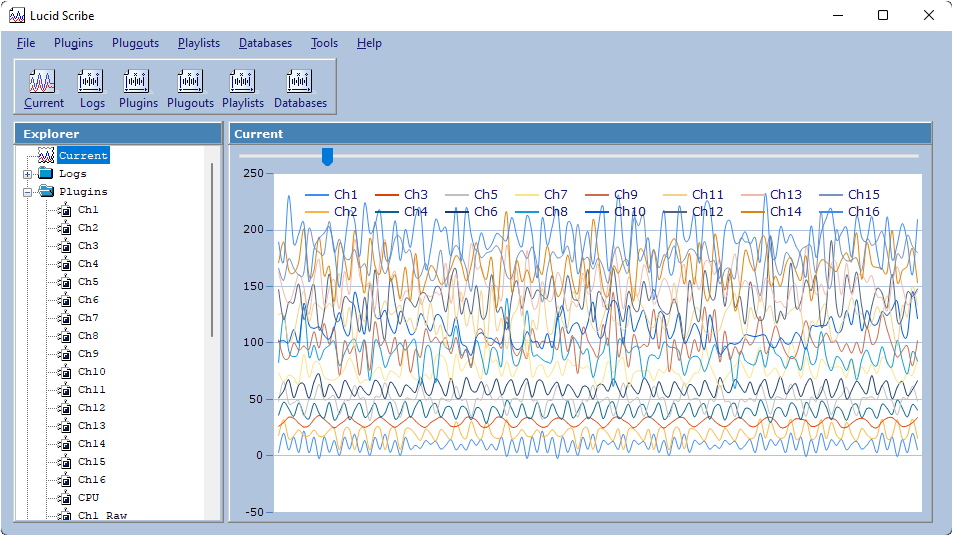Click the Ch14 legend entry
The width and height of the screenshot is (953, 536).
(772, 211)
